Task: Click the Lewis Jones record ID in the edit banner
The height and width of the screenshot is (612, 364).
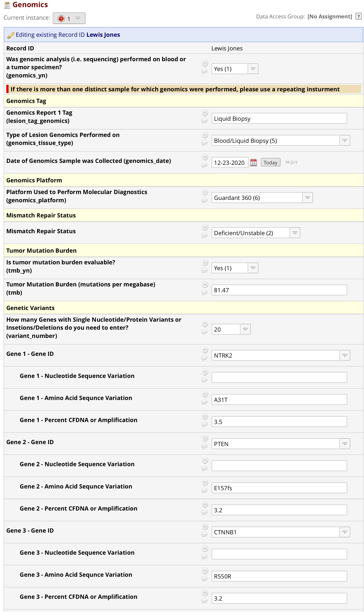Action: click(x=103, y=35)
